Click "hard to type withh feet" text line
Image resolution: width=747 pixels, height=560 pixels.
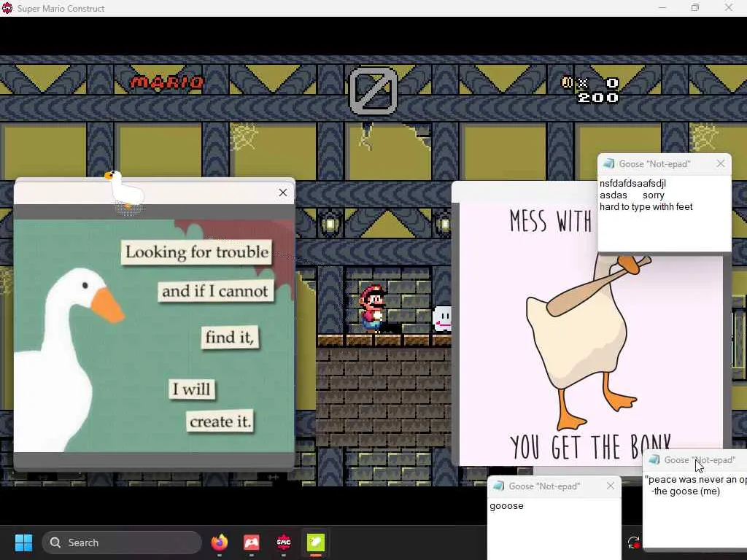point(646,206)
